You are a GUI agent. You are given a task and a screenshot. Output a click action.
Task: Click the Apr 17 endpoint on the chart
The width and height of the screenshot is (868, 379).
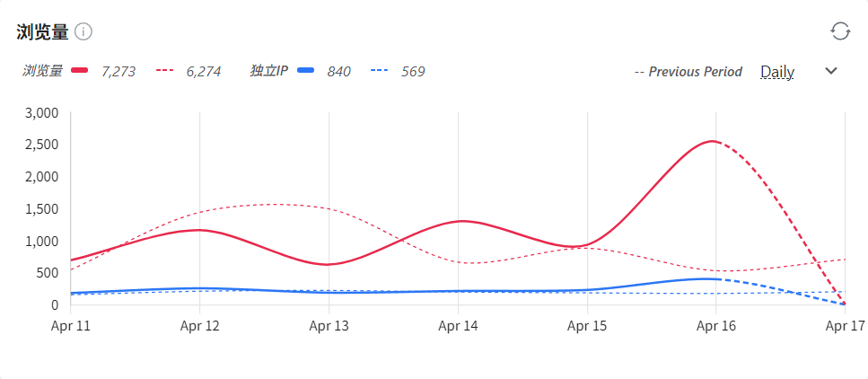[844, 304]
